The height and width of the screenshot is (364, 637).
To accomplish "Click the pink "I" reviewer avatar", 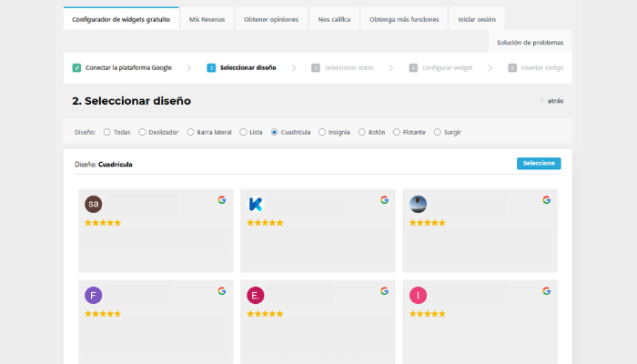I will tap(418, 295).
